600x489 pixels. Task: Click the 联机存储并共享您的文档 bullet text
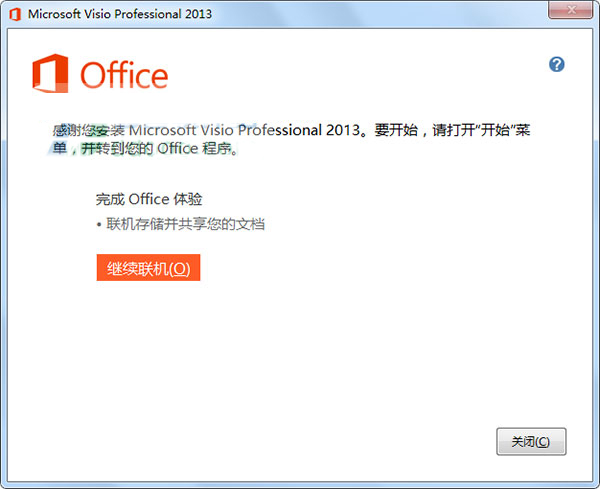click(x=185, y=224)
